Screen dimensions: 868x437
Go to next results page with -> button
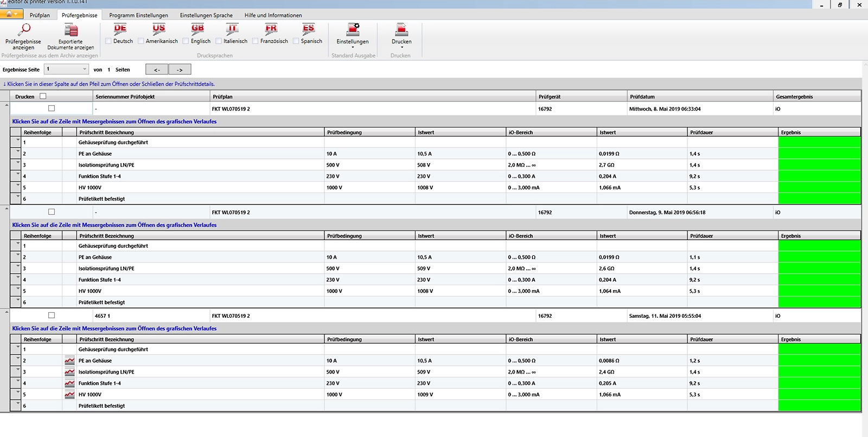tap(180, 69)
